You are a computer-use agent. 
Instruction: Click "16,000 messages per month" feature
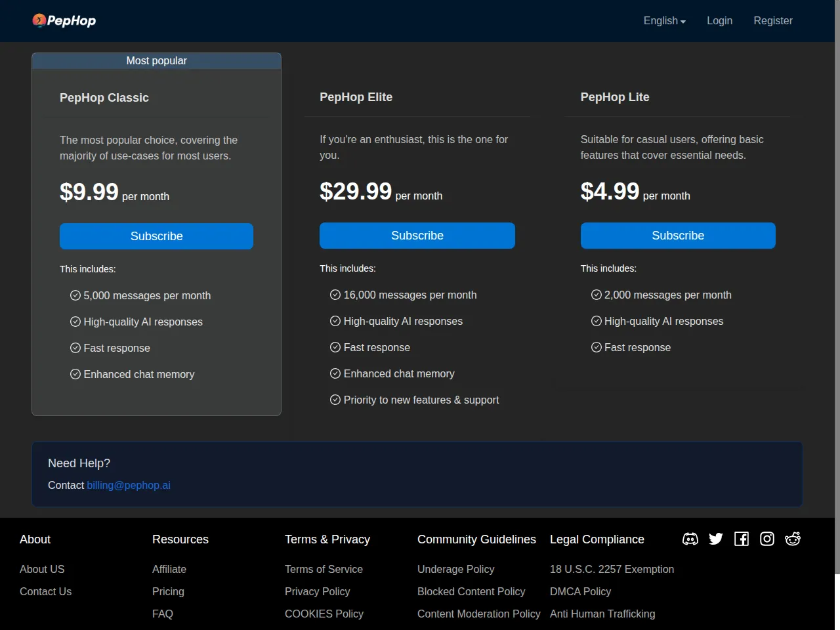[x=410, y=295]
